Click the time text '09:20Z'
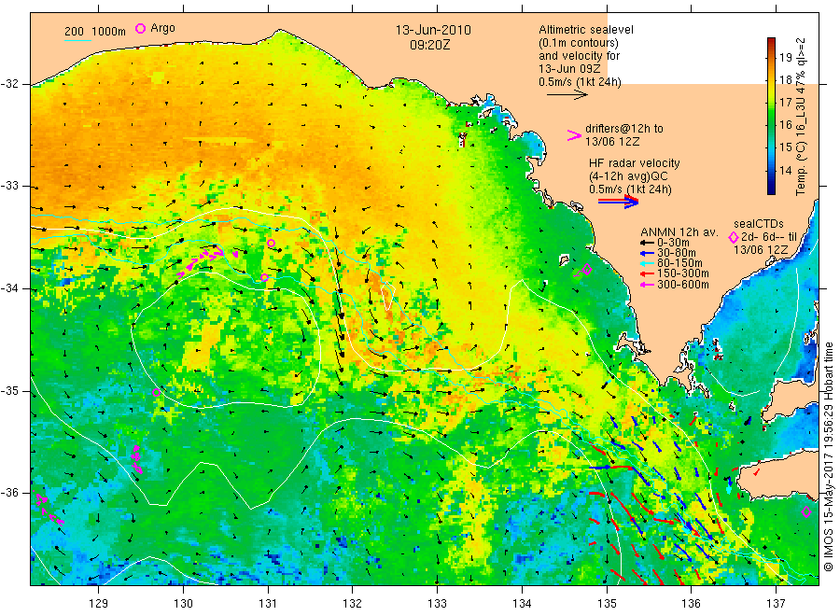 point(429,45)
